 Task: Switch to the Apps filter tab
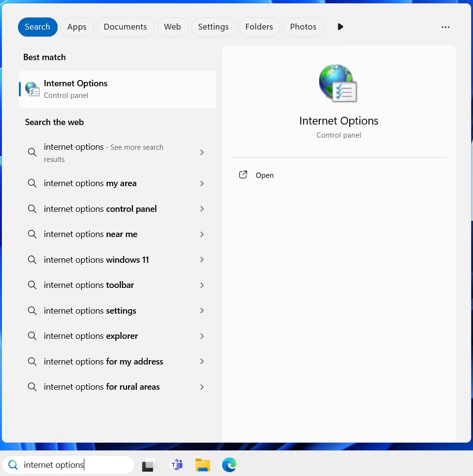(77, 27)
